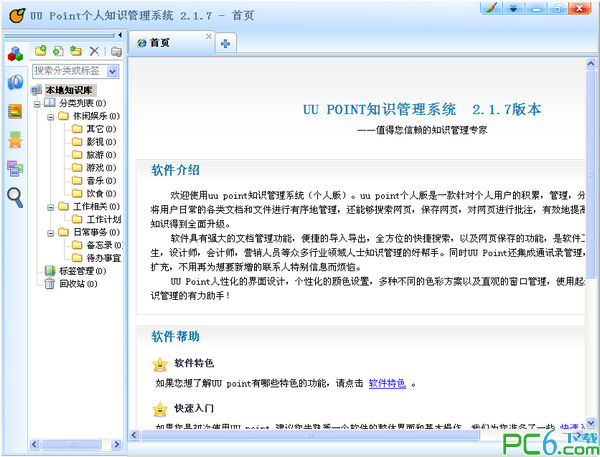Select the 首页 tab

click(171, 43)
